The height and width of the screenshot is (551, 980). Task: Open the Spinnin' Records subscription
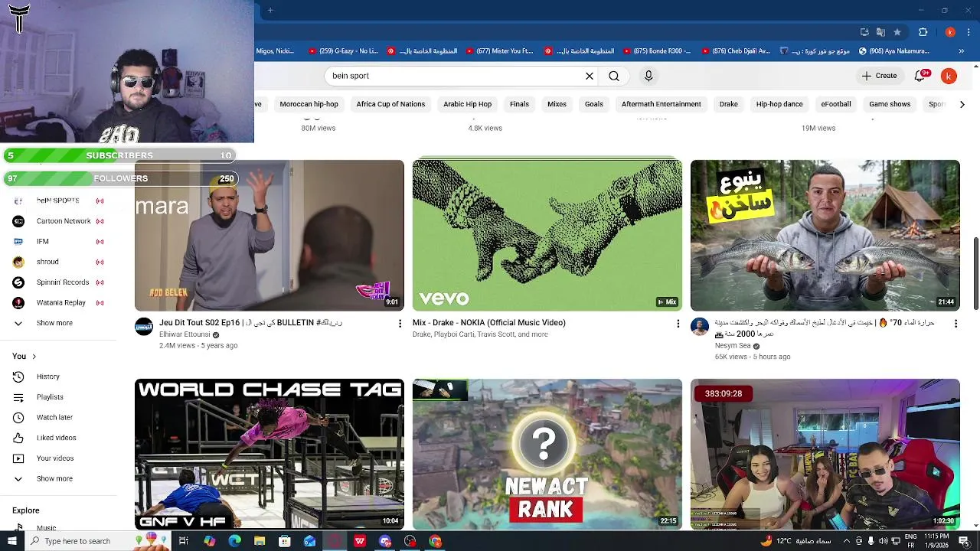pos(60,282)
